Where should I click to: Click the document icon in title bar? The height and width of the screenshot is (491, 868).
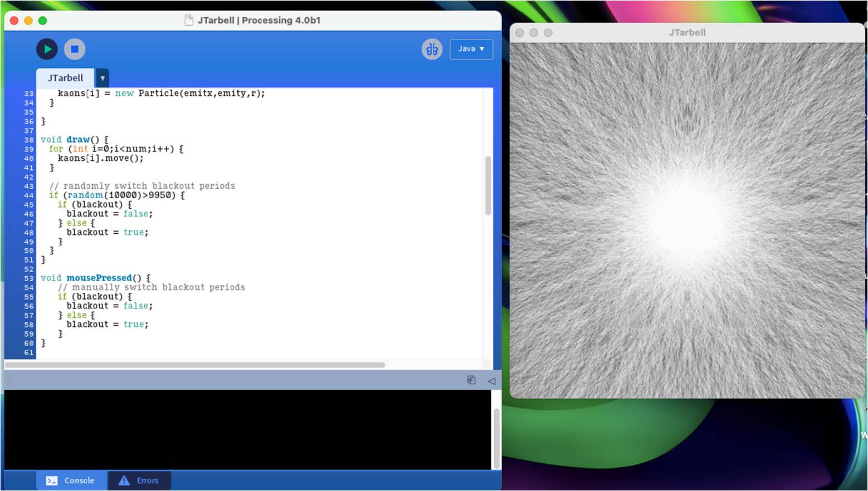click(x=189, y=20)
